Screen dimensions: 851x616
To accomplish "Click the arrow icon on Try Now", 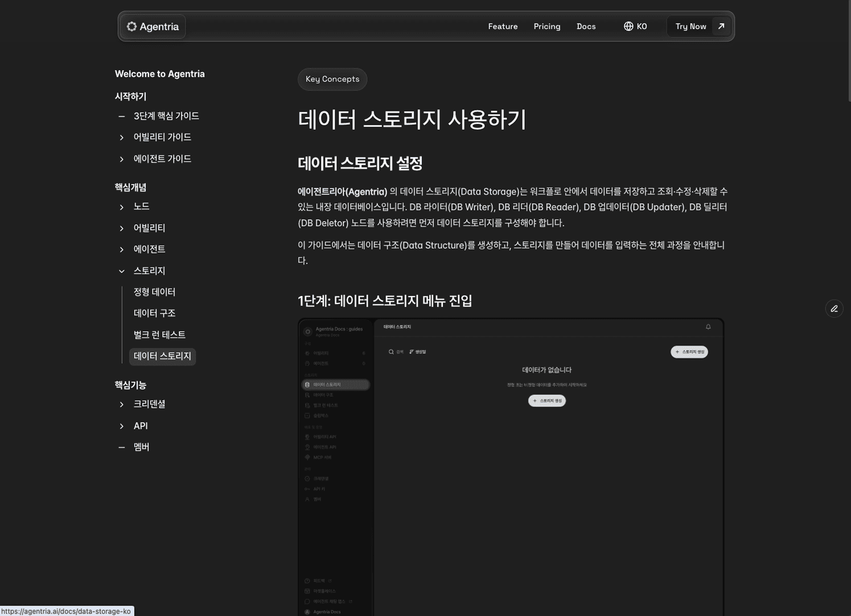I will [721, 26].
